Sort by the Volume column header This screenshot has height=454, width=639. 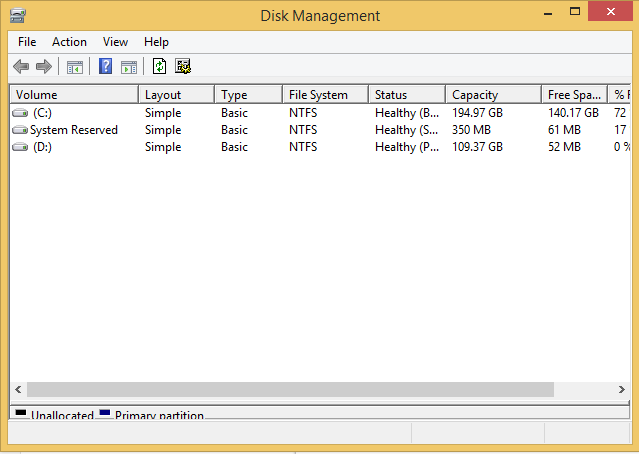[x=74, y=95]
